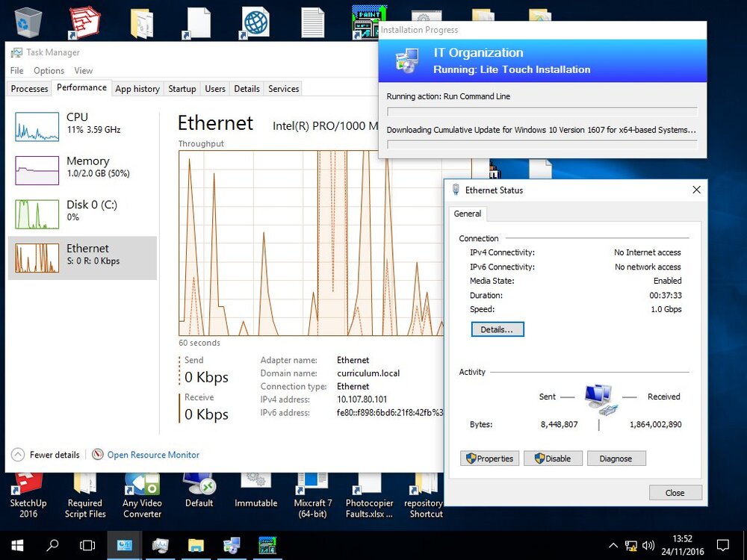Open the Action Center notification icon
This screenshot has height=560, width=747.
click(x=723, y=546)
